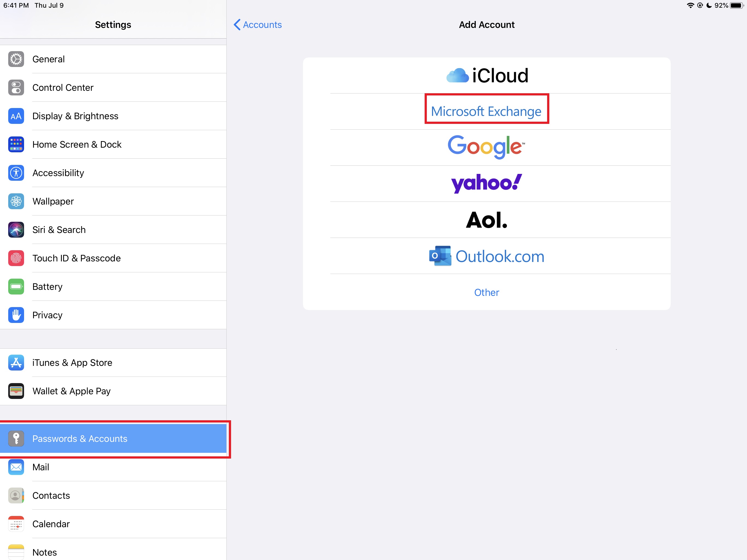This screenshot has height=560, width=747.
Task: Tap the Calendar icon
Action: coord(16,524)
